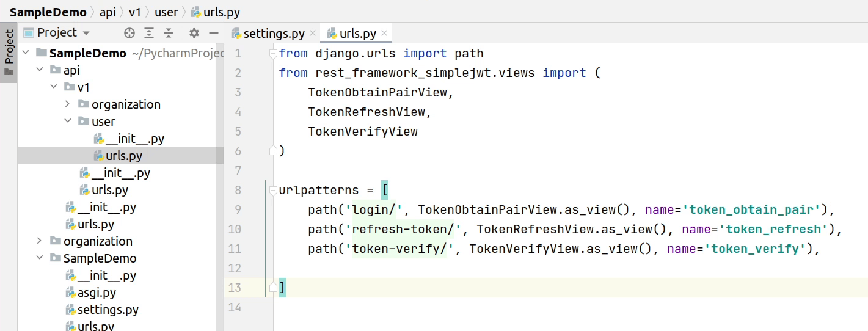The width and height of the screenshot is (868, 331).
Task: Close the urls.py editor tab
Action: [384, 34]
